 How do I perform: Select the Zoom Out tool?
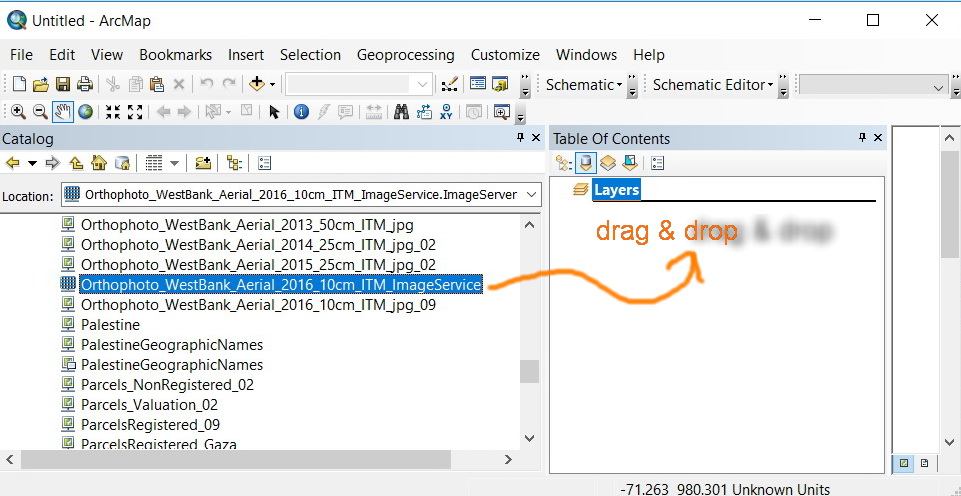[40, 112]
